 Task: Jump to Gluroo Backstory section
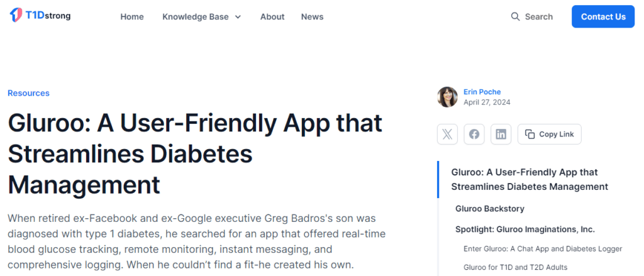click(490, 208)
